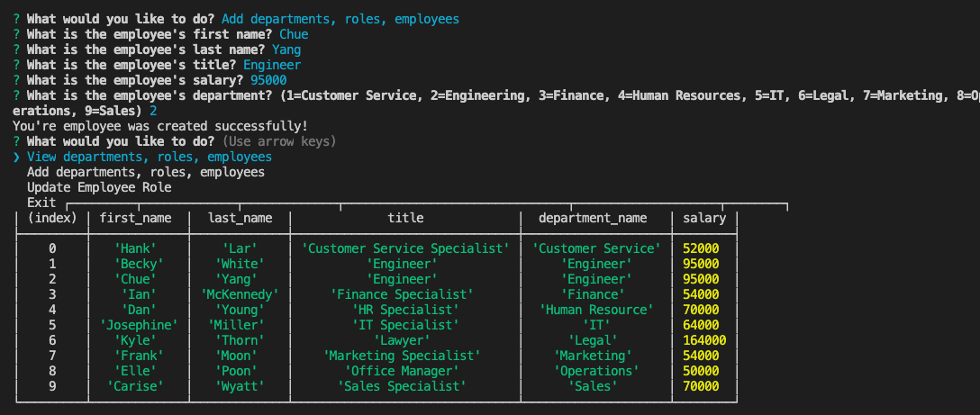The height and width of the screenshot is (415, 980).
Task: Click the 'HR Specialist' title cell
Action: pyautogui.click(x=405, y=310)
